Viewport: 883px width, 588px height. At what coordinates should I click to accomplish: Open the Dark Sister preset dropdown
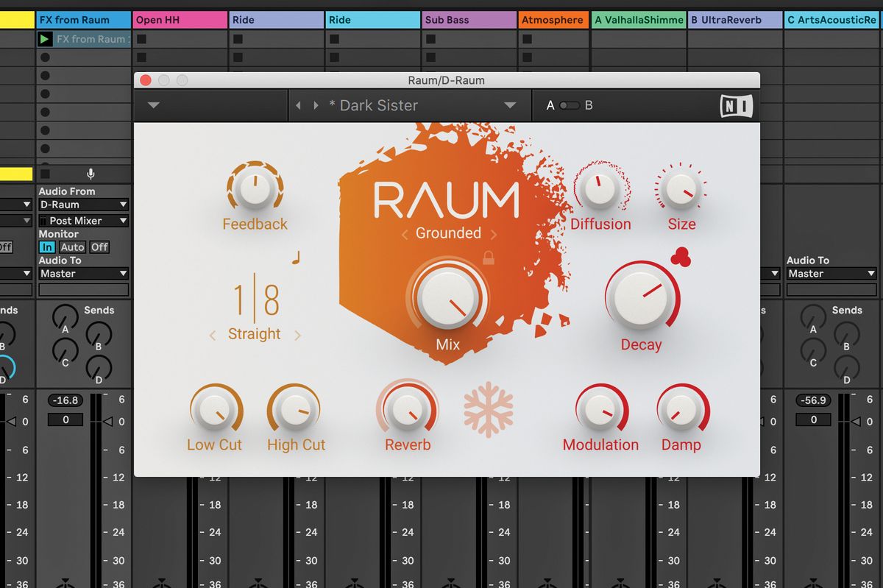tap(510, 105)
